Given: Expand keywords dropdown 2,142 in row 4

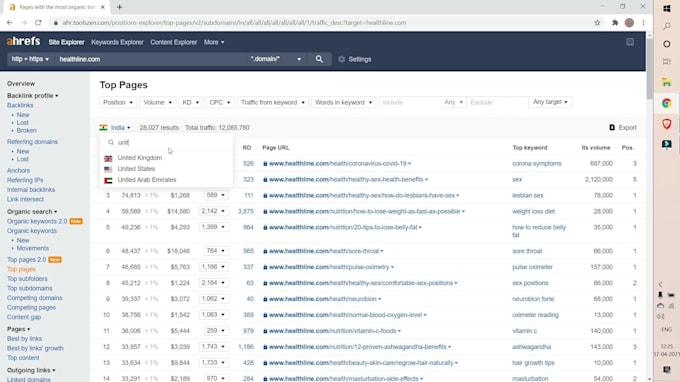Looking at the screenshot, I should (213, 211).
